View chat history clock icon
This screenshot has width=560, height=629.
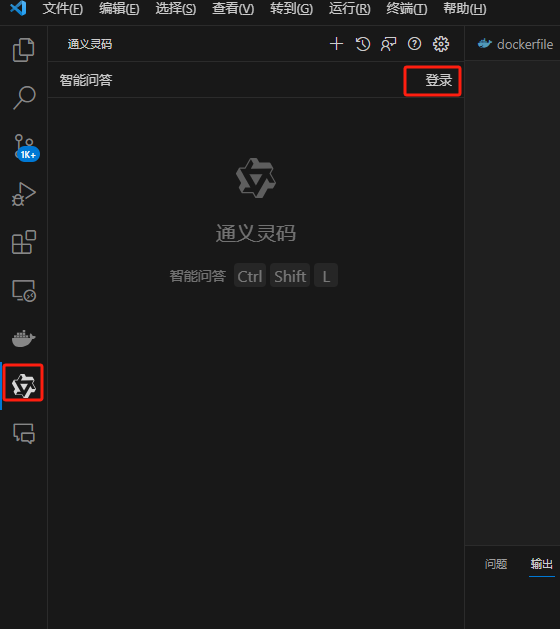click(x=363, y=44)
